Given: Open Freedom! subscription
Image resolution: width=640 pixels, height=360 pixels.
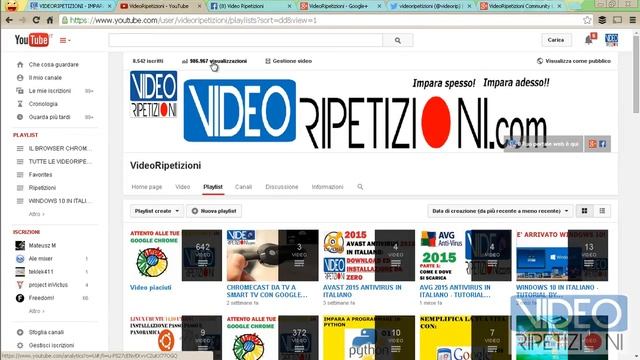Looking at the screenshot, I should pyautogui.click(x=41, y=298).
